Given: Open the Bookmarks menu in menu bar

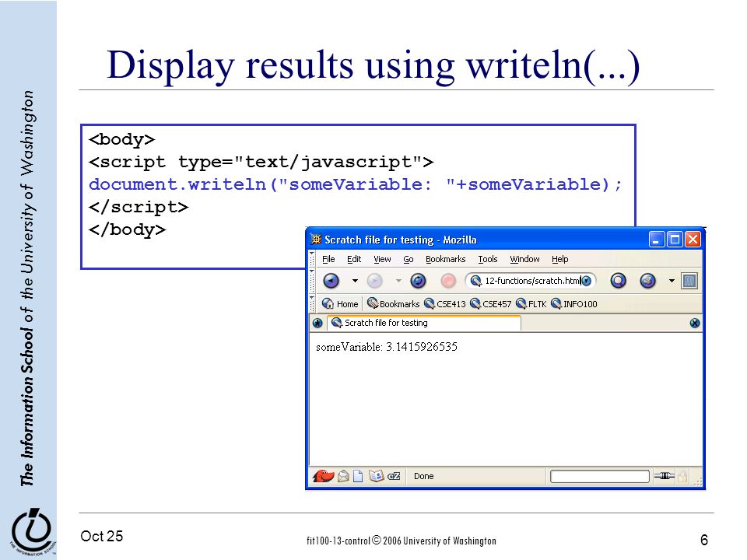Looking at the screenshot, I should [445, 259].
